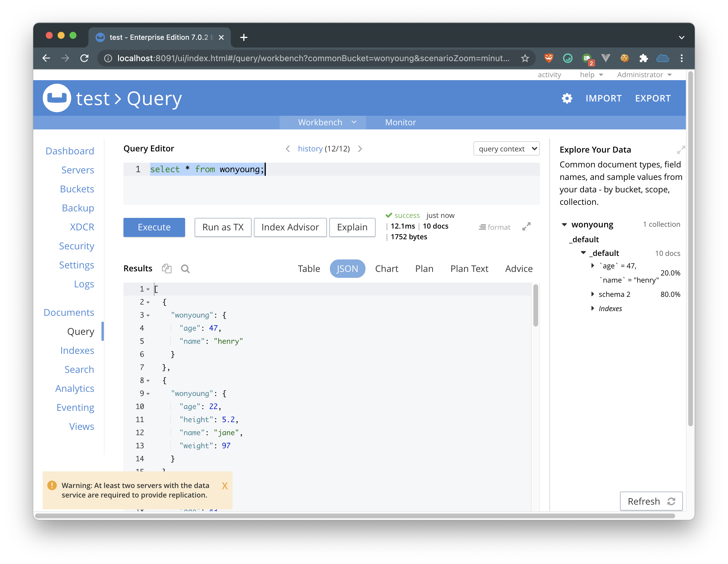Go to previous query history entry
The image size is (728, 564).
click(288, 149)
